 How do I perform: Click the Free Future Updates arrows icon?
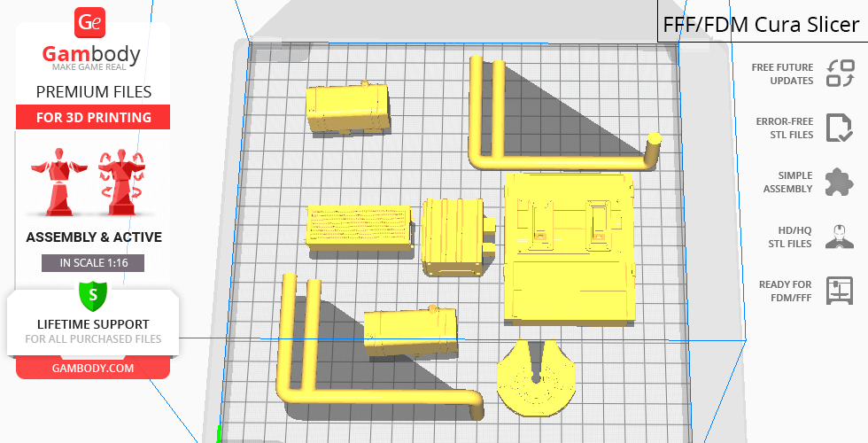point(838,74)
